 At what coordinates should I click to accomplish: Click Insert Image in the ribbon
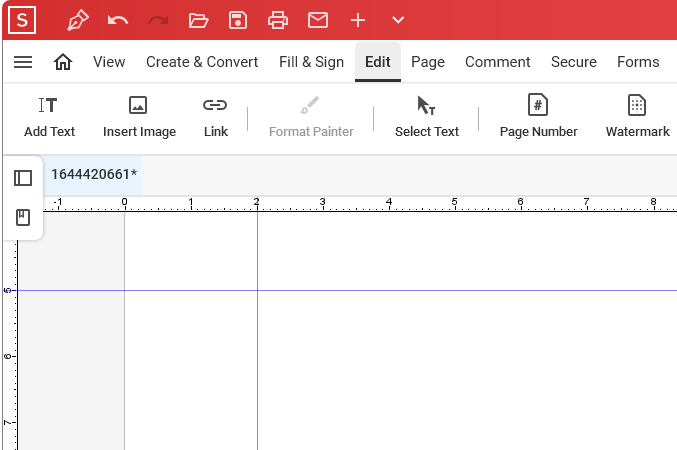pos(139,117)
